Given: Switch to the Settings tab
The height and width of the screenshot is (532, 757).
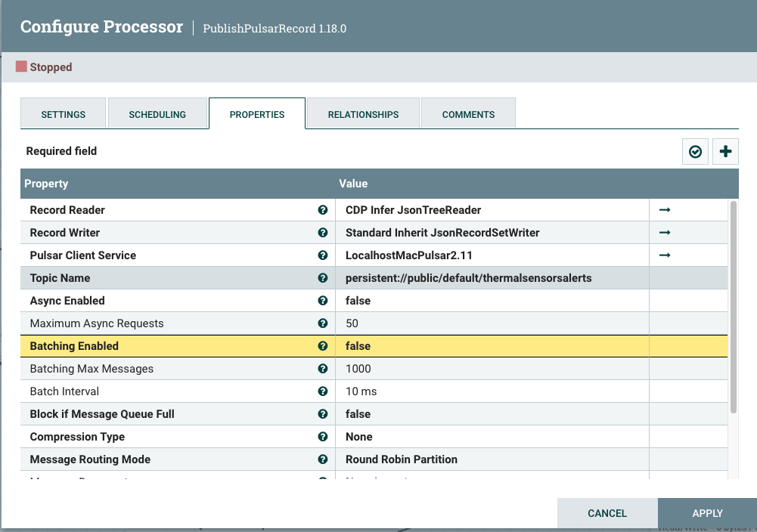Looking at the screenshot, I should tap(64, 114).
